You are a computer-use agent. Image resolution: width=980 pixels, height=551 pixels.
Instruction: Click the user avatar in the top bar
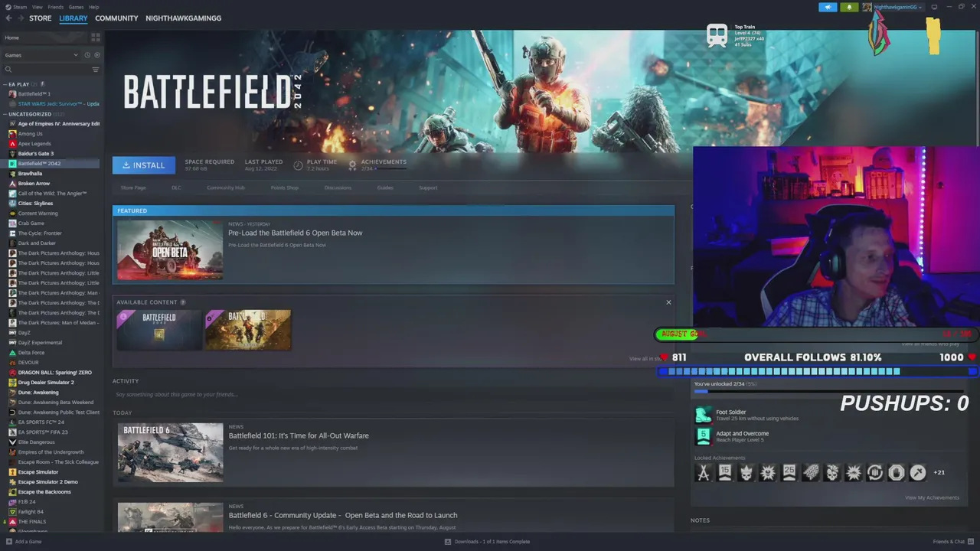(867, 7)
